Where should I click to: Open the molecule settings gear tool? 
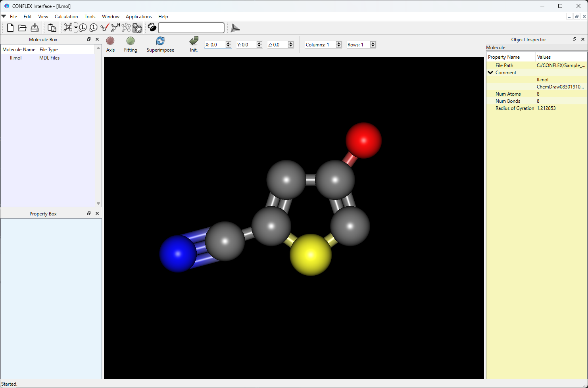click(137, 27)
